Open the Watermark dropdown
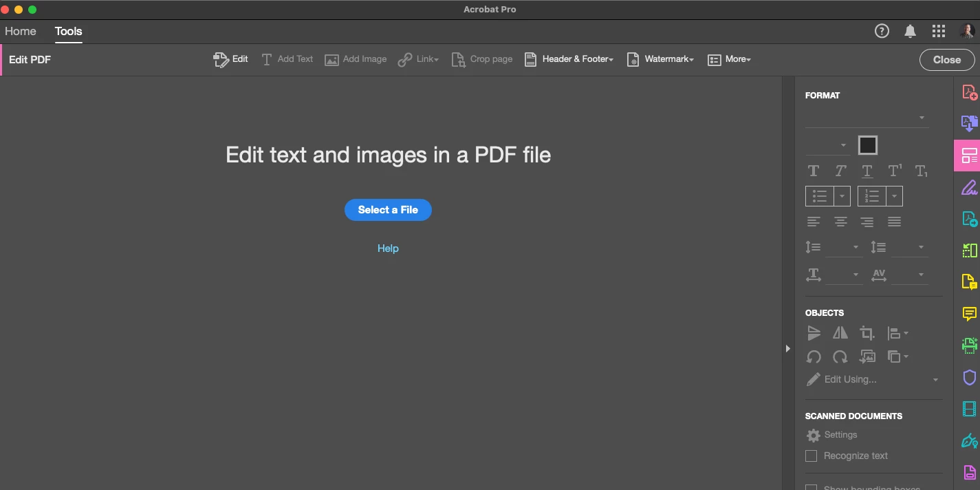The width and height of the screenshot is (980, 490). (660, 59)
